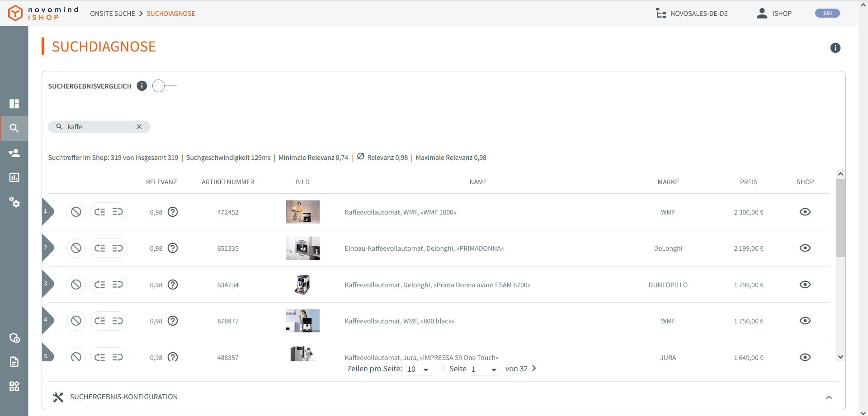Open the dashboard icon in the sidebar
868x416 pixels.
14,104
